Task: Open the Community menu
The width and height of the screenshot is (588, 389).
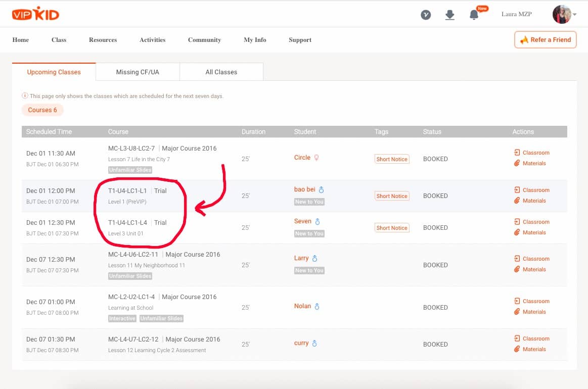Action: point(204,40)
